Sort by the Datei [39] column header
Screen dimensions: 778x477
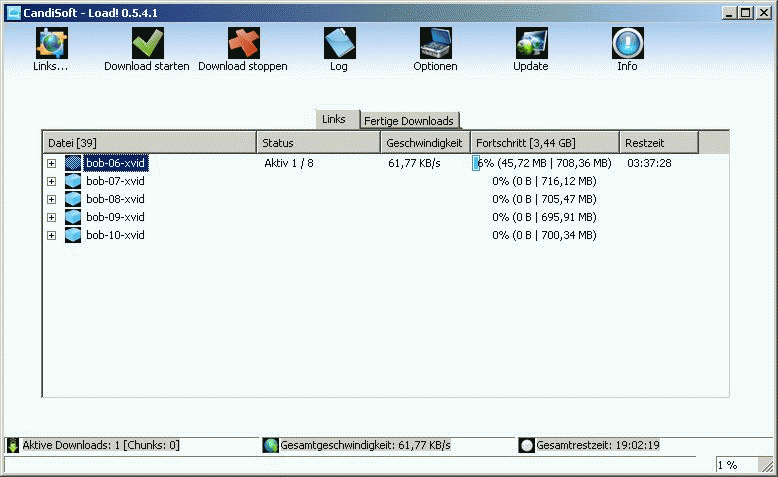(x=150, y=143)
